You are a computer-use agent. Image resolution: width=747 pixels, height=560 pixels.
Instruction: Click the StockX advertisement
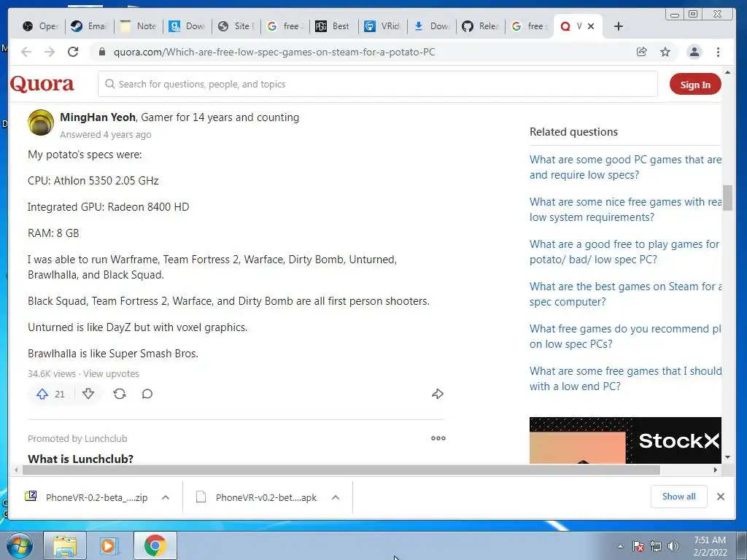click(x=625, y=440)
